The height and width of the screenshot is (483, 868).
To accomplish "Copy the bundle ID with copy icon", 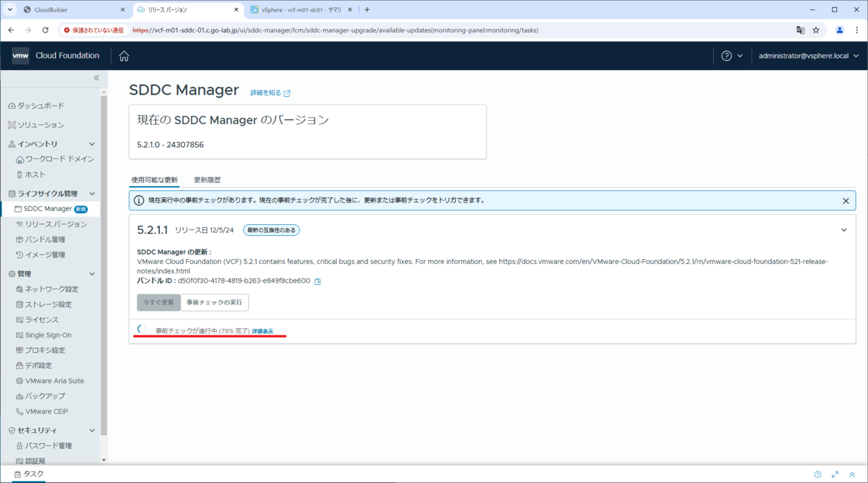I will [318, 281].
